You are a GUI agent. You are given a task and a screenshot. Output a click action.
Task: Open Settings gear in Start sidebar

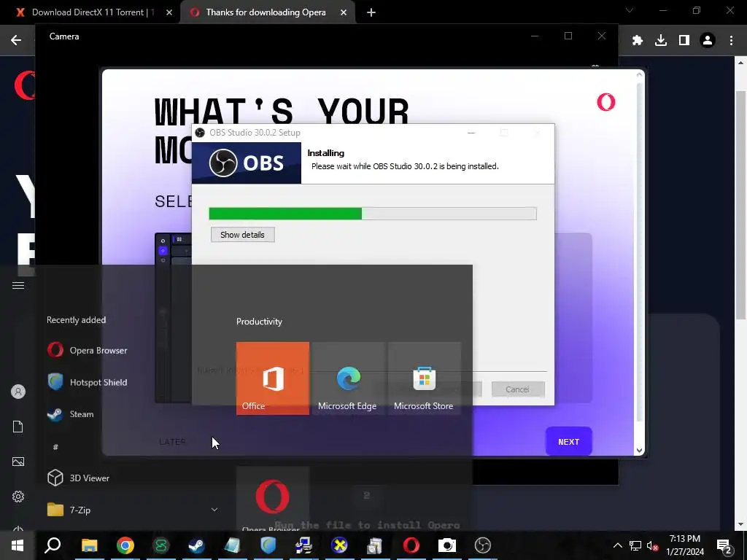pos(18,497)
